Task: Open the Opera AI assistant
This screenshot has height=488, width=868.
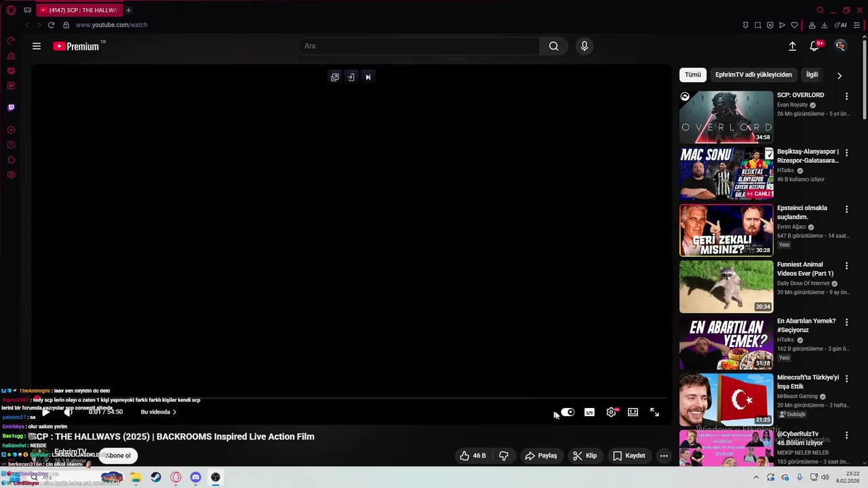Action: point(841,25)
